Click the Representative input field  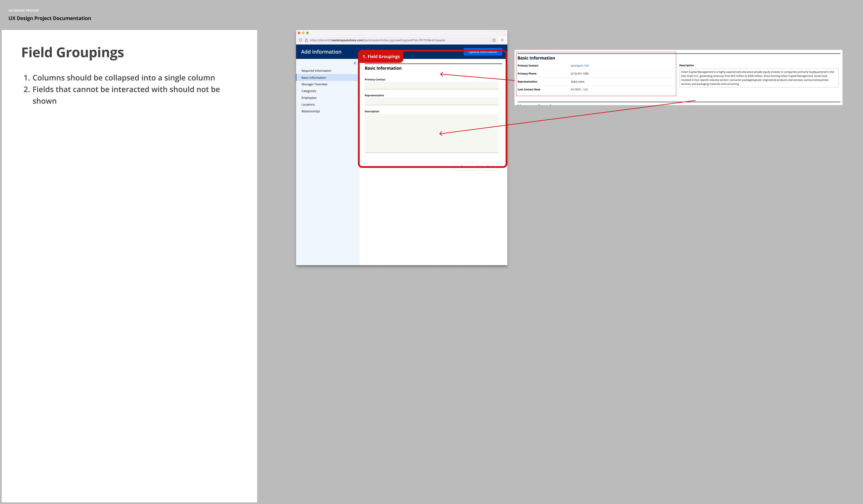431,101
